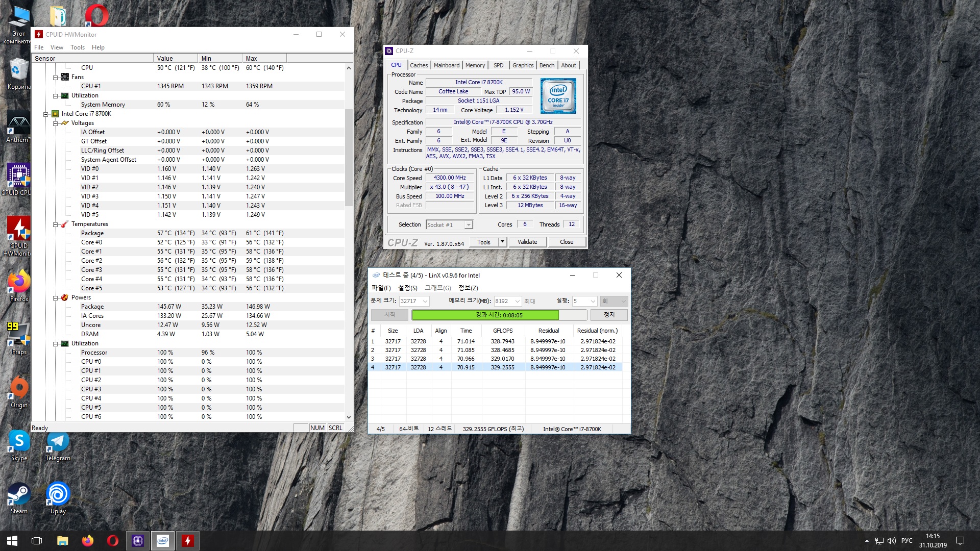The image size is (980, 551).
Task: Open the Skype desktop shortcut
Action: click(x=19, y=445)
